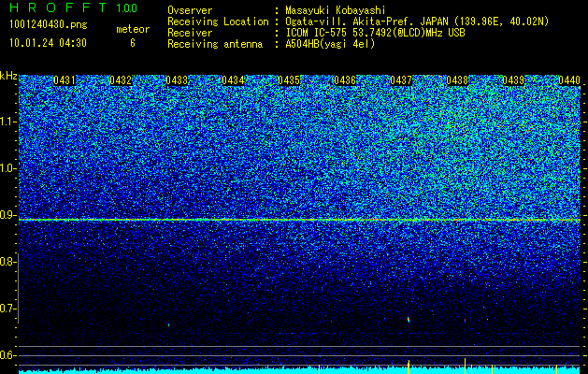Click the 0439 time marker label
The height and width of the screenshot is (374, 588).
(x=513, y=80)
